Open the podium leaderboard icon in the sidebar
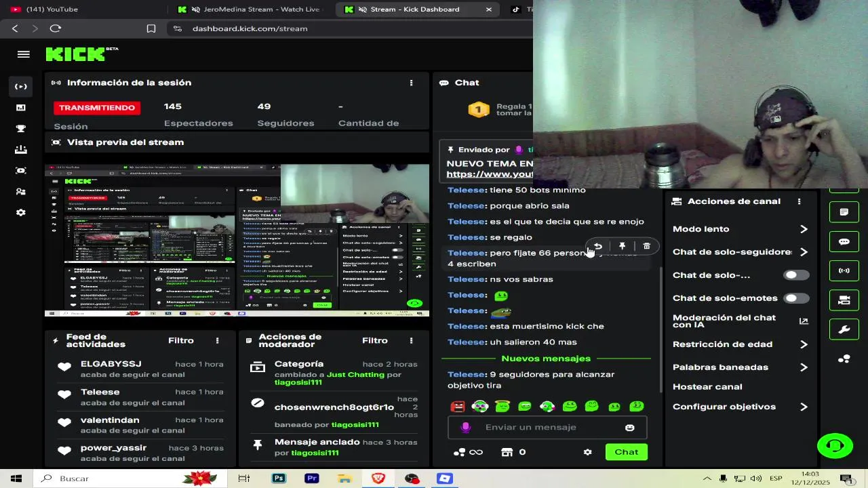 [21, 150]
